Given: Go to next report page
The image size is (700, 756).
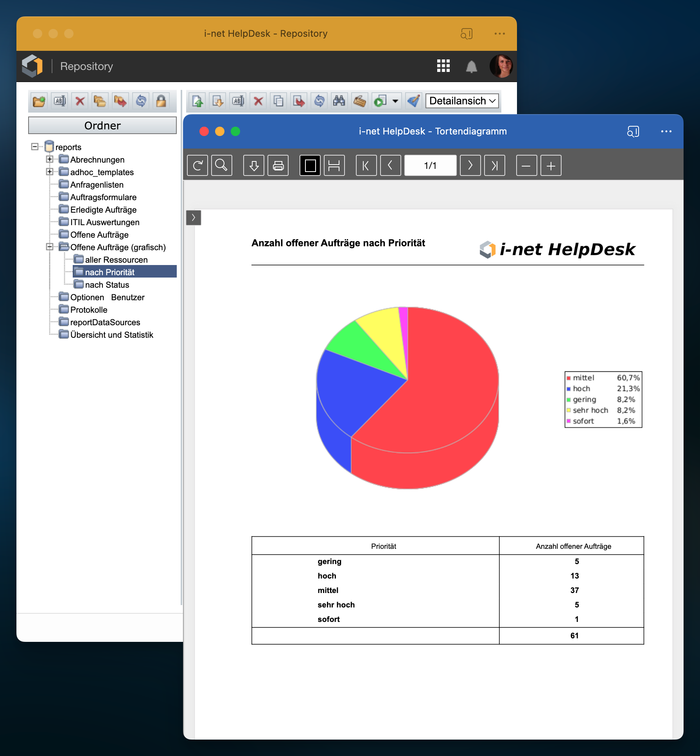Looking at the screenshot, I should (x=470, y=165).
